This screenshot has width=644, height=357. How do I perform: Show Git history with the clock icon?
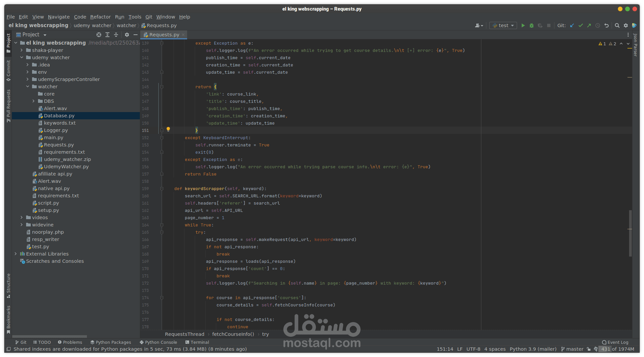pos(598,25)
